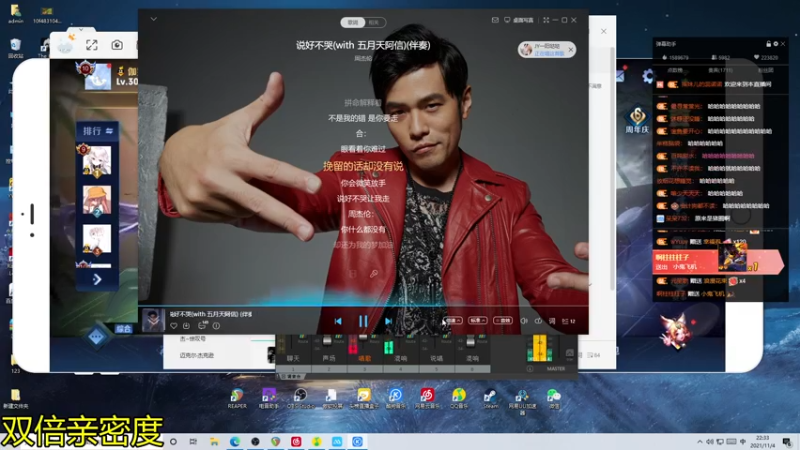Toggle the playback loop mode icon
The image size is (800, 450).
click(x=538, y=321)
